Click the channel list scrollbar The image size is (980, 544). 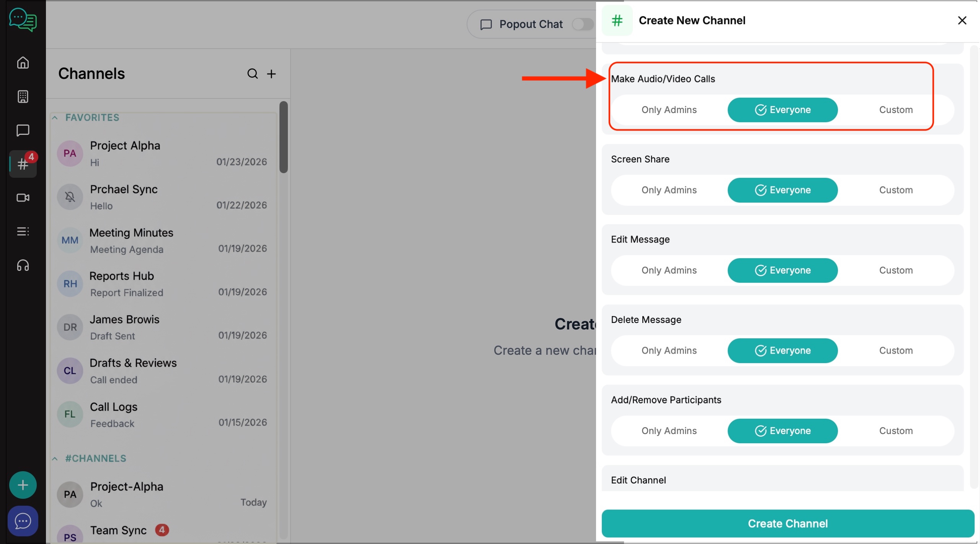coord(283,137)
